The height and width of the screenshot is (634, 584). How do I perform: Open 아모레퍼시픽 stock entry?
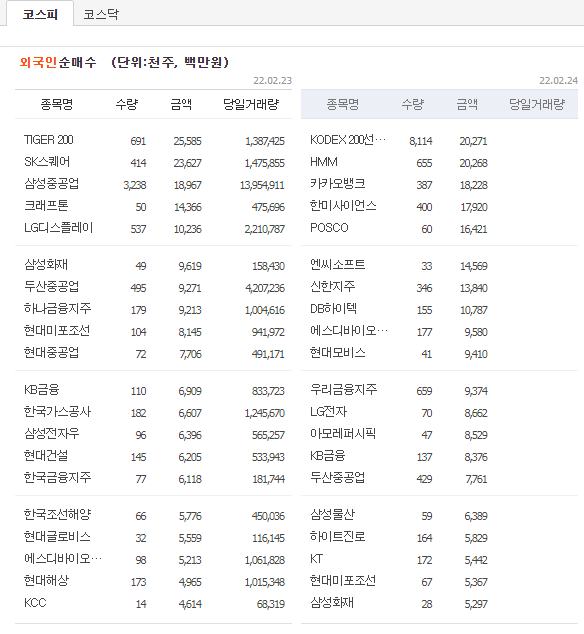343,433
